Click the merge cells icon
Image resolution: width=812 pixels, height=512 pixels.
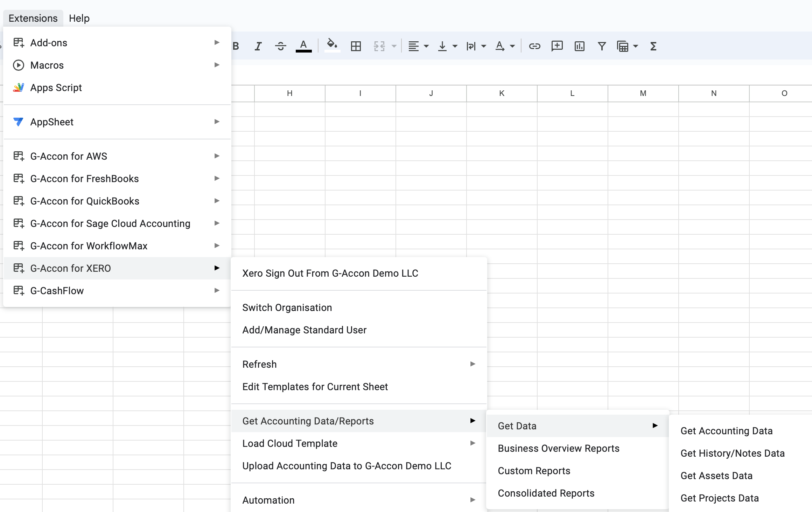tap(379, 46)
